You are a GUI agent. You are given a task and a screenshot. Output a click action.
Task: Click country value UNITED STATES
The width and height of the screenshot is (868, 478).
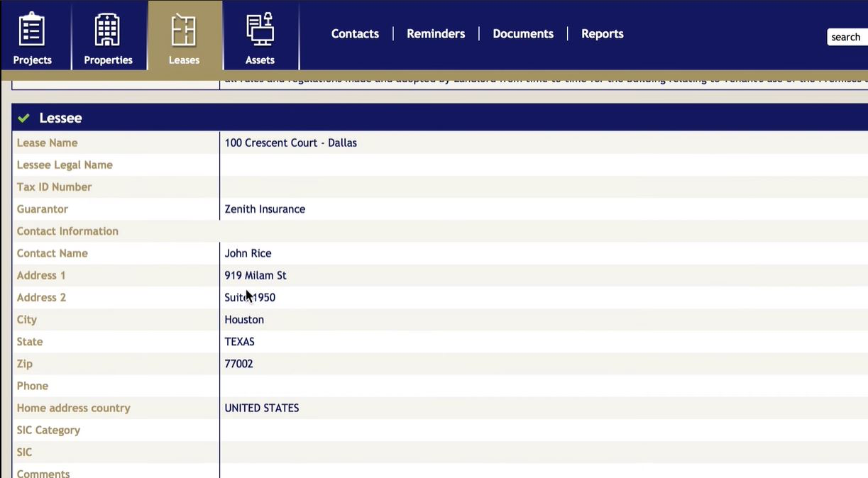coord(262,408)
